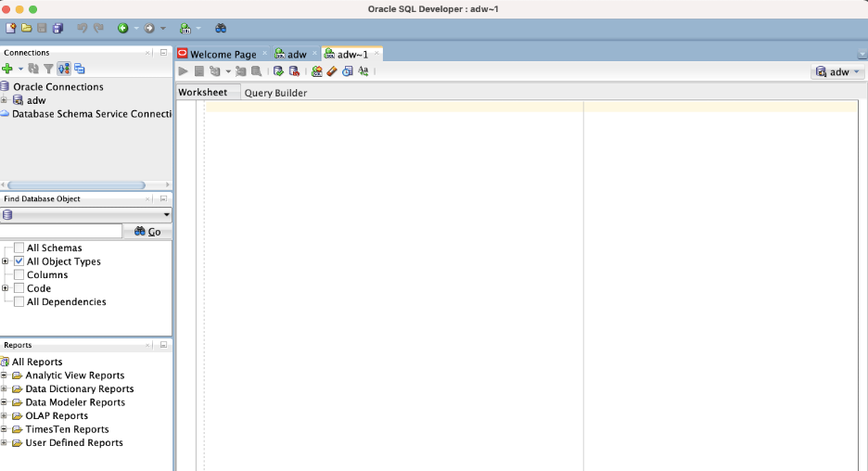Viewport: 868px width, 471px height.
Task: Close the Welcome Page tab
Action: (x=264, y=53)
